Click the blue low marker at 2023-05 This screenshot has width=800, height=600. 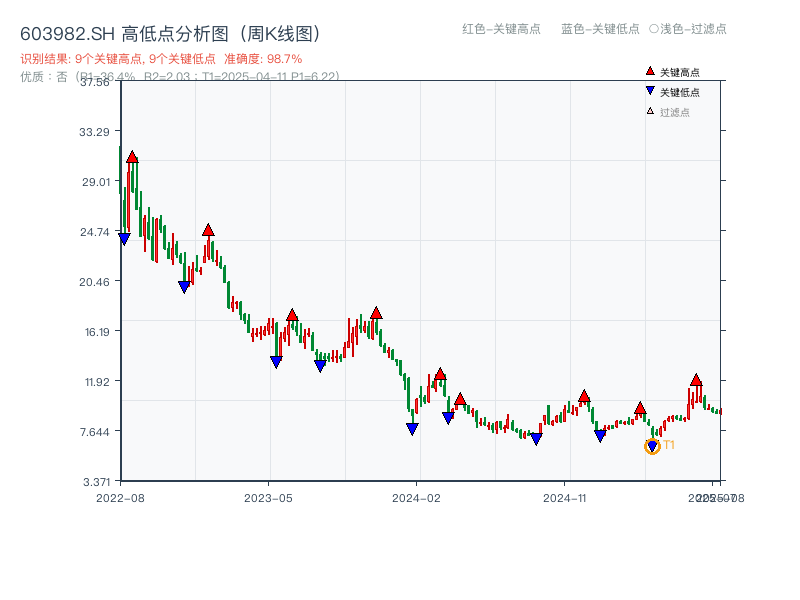click(276, 362)
